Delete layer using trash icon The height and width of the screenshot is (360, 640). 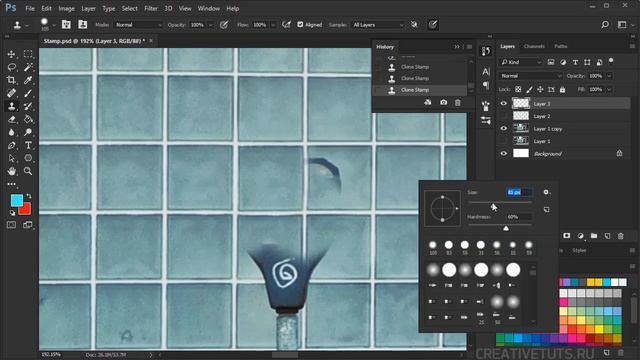click(620, 236)
